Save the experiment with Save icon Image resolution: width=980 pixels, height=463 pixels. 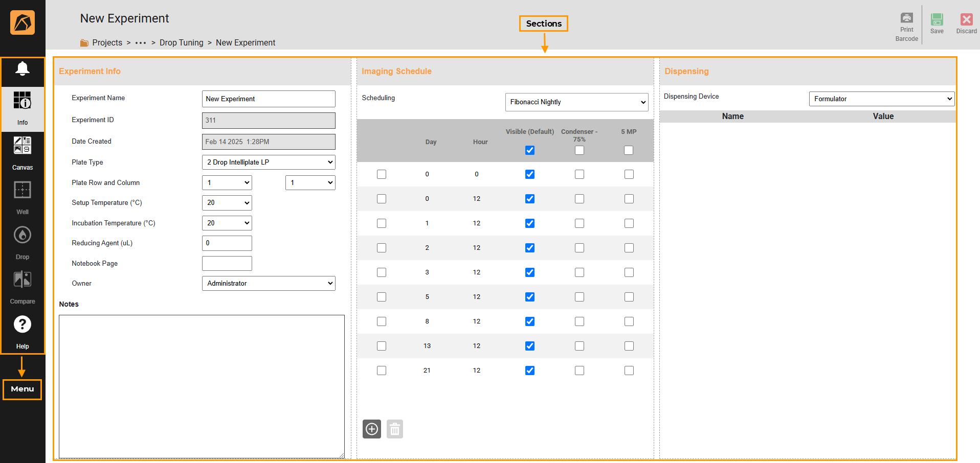point(937,20)
